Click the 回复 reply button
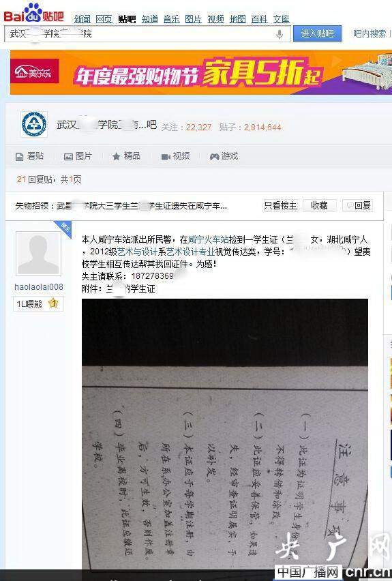392x581 pixels. pyautogui.click(x=358, y=205)
